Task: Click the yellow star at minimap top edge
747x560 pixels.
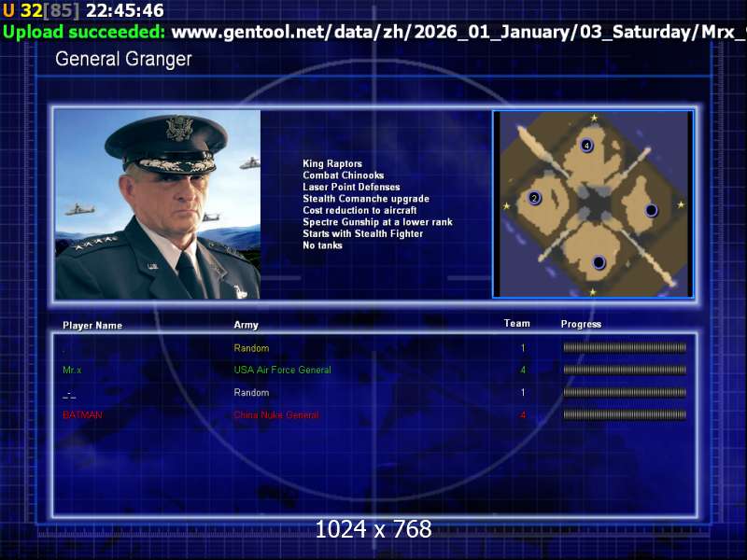Action: coord(594,118)
